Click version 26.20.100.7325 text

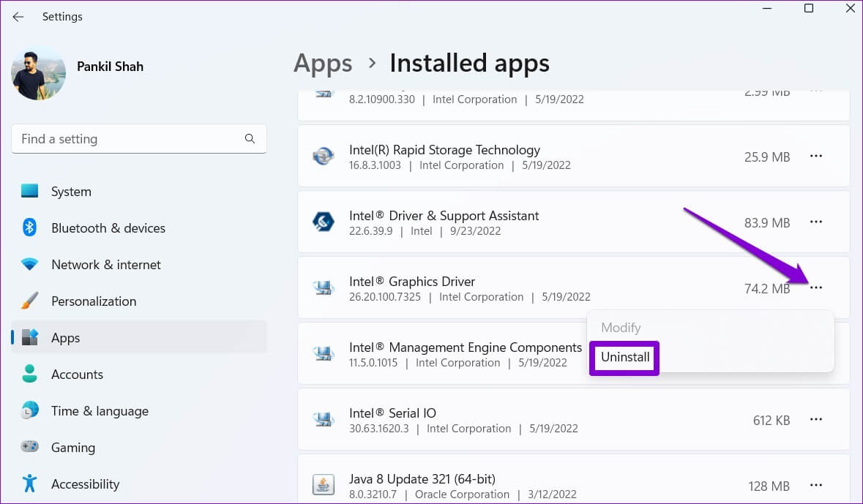[385, 297]
